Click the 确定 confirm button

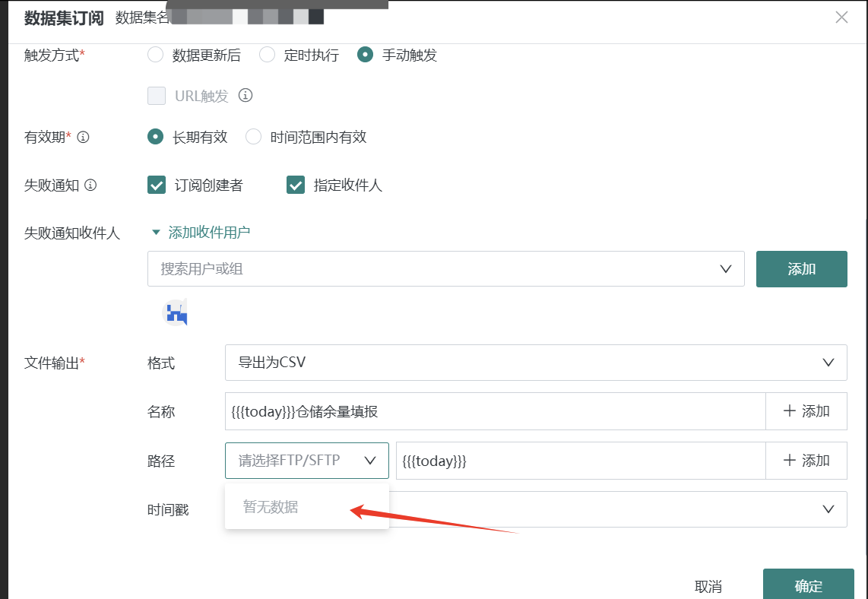click(808, 585)
